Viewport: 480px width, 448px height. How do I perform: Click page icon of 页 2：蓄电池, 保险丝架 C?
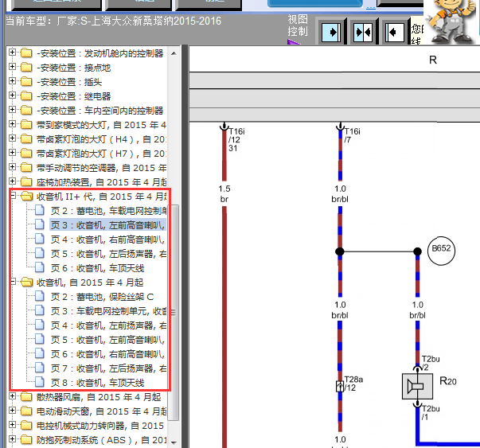tap(40, 296)
